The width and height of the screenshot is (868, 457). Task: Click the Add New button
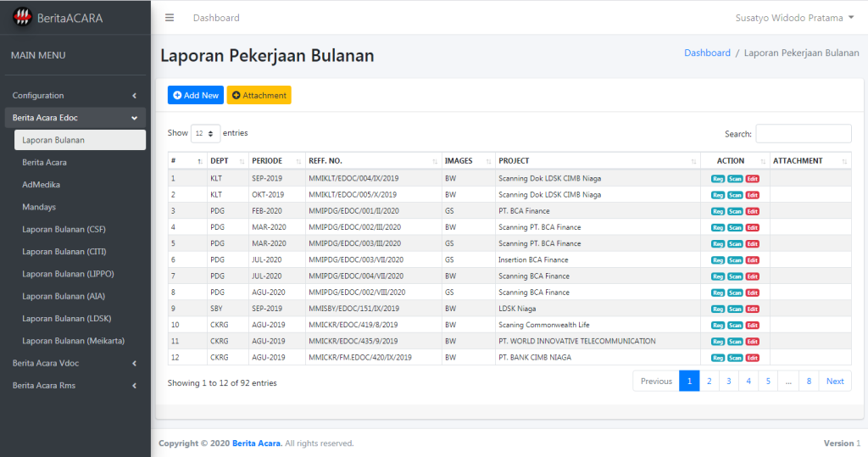196,95
